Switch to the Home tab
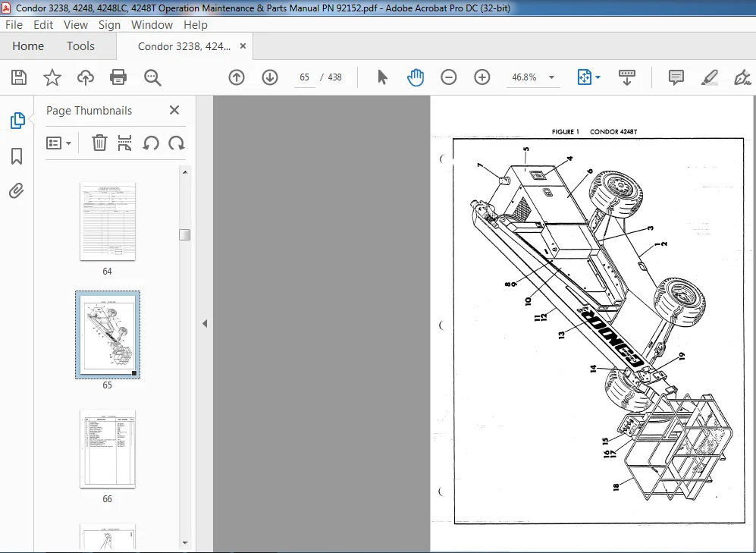Screen dimensions: 756x553 coord(28,46)
